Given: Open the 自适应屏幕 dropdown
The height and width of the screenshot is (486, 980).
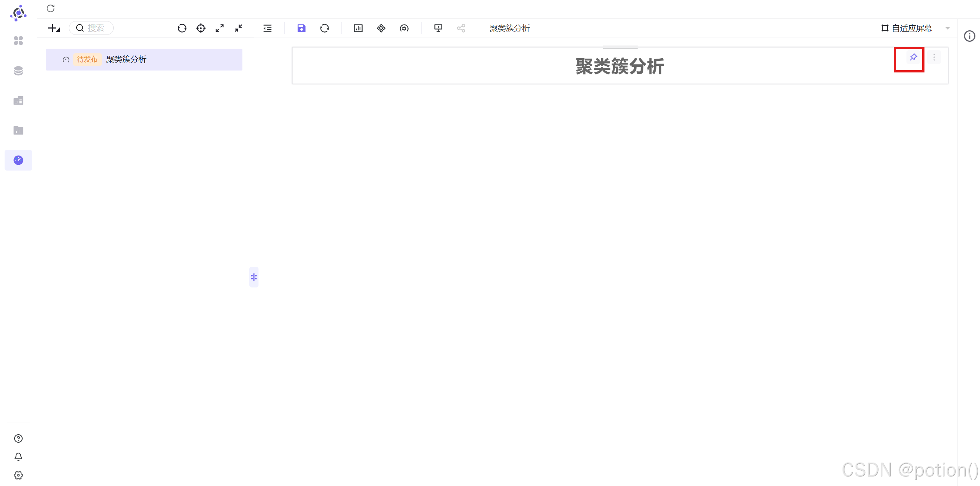Looking at the screenshot, I should point(915,28).
